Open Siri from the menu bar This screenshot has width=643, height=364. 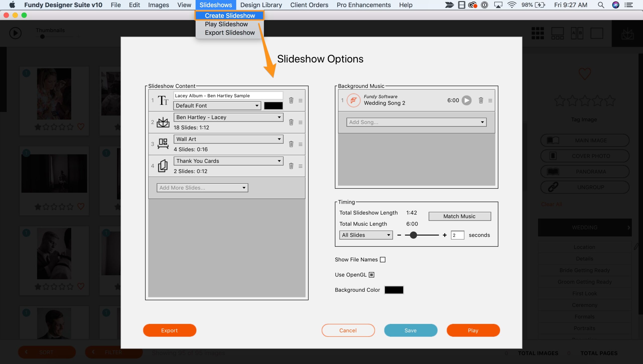615,5
